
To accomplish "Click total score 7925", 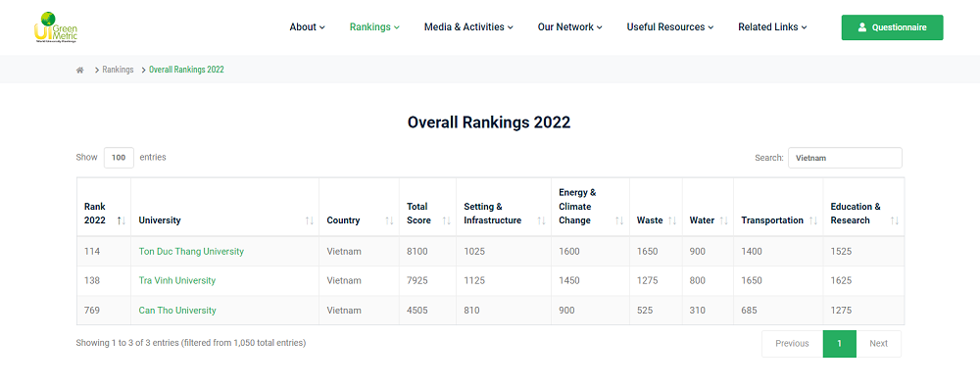I will [x=416, y=280].
